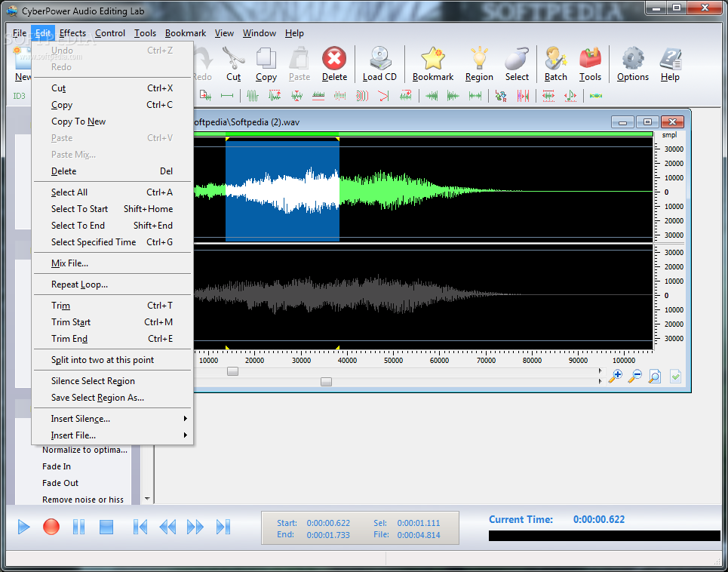The height and width of the screenshot is (572, 728).
Task: Click the lower waveform scrollbar right arrow
Action: coord(601,381)
